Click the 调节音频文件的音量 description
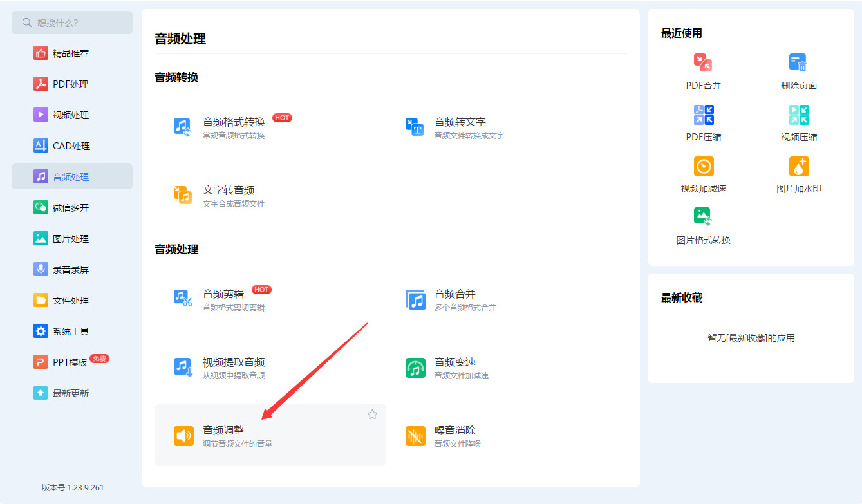862x504 pixels. click(238, 444)
